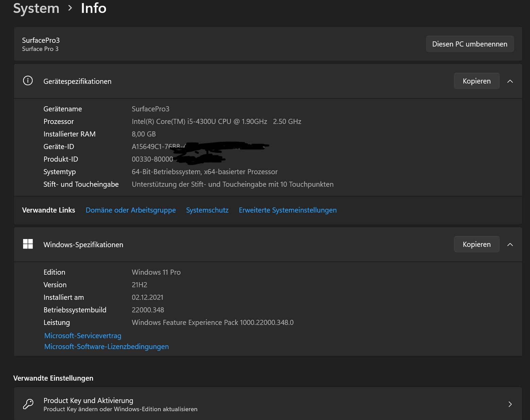Copy device specifications with Kopieren
The image size is (530, 420).
477,81
